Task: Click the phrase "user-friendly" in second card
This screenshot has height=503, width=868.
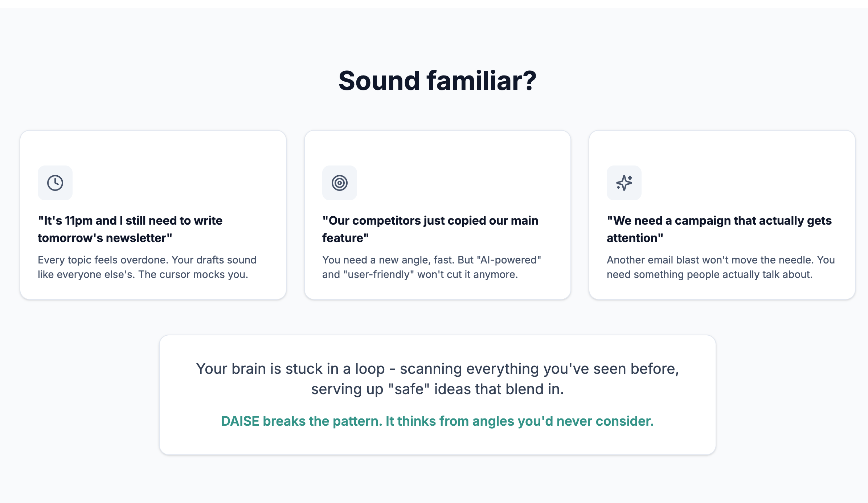Action: [378, 274]
